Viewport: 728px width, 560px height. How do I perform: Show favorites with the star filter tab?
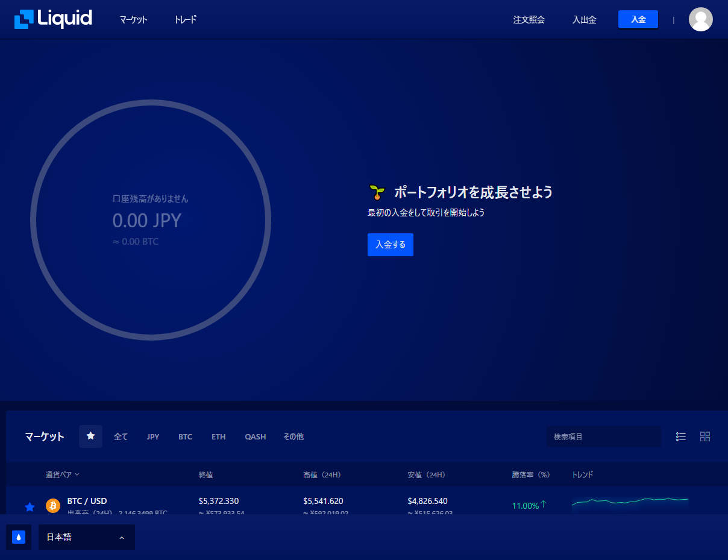pos(90,436)
